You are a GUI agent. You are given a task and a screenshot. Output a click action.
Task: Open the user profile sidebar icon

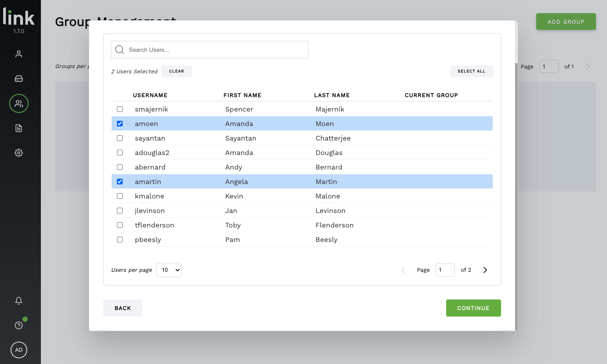click(18, 54)
